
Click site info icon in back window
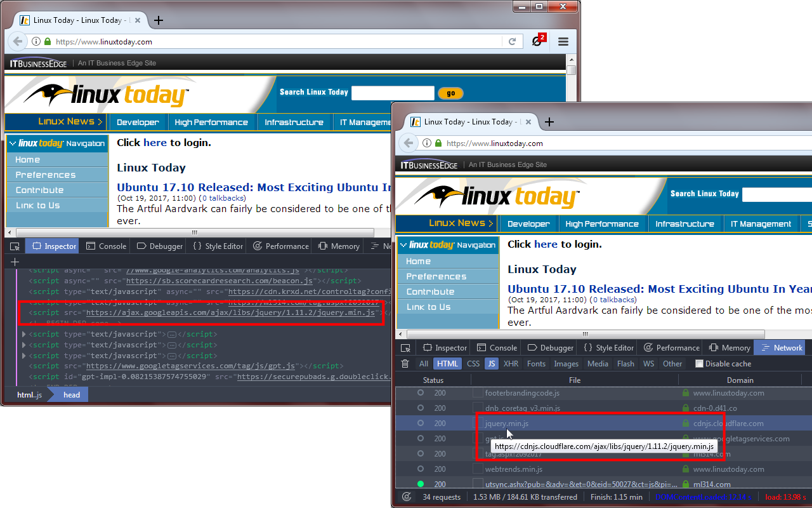pyautogui.click(x=36, y=41)
